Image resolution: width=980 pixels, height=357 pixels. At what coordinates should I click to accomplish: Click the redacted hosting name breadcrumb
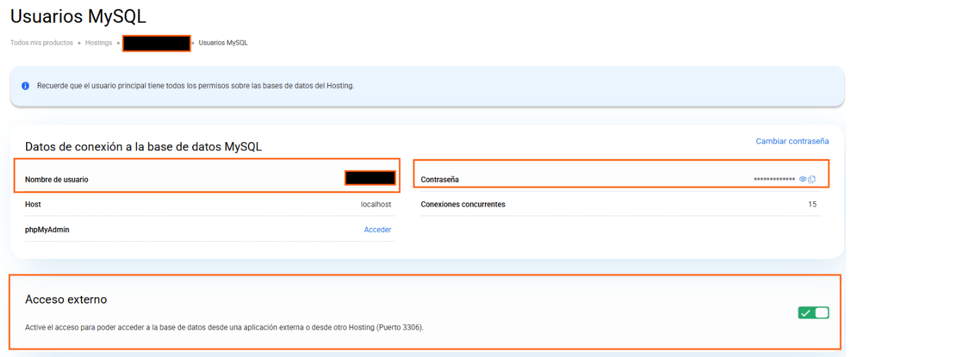[156, 43]
